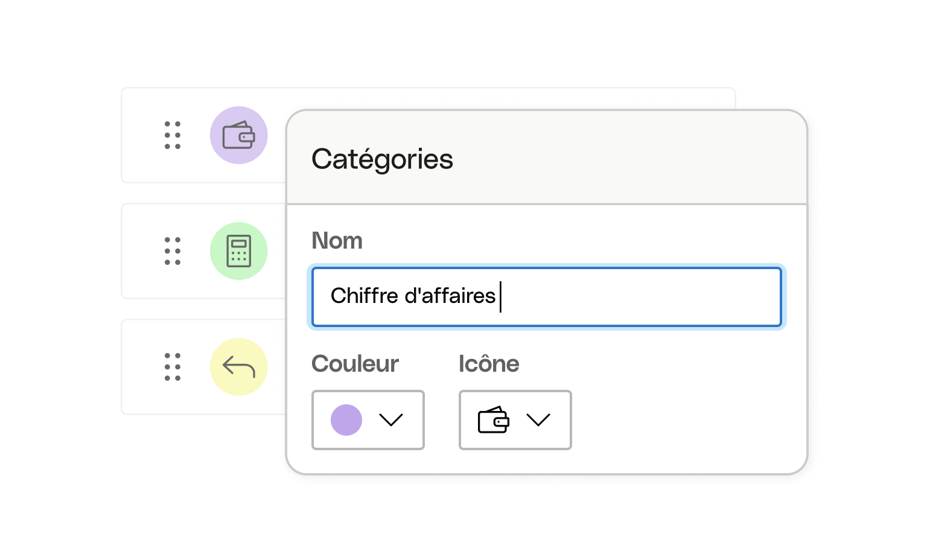The width and height of the screenshot is (927, 560).
Task: Click the chevron in the Icône selector
Action: tap(539, 420)
